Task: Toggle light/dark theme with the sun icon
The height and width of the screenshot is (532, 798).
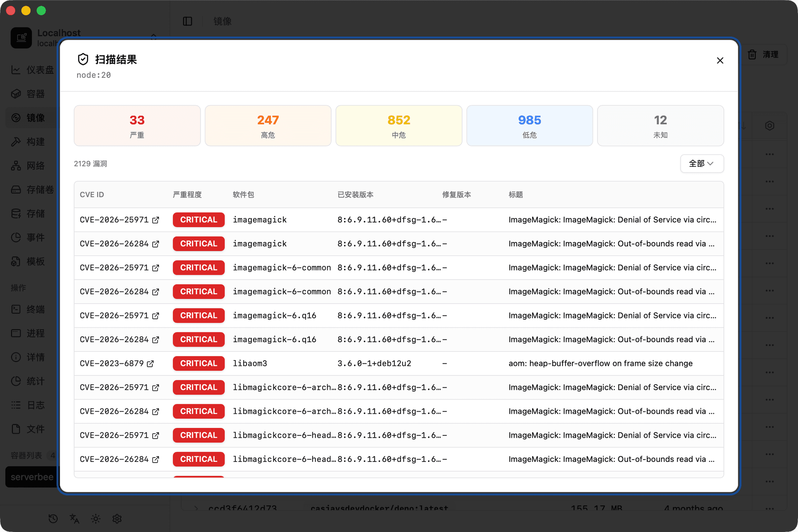Action: [x=95, y=519]
